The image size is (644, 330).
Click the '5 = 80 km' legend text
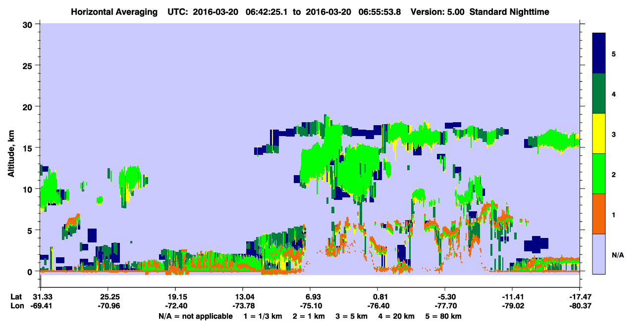(444, 316)
